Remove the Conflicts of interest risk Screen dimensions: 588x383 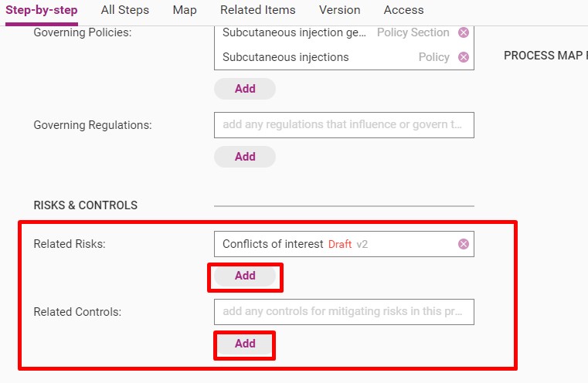tap(464, 244)
